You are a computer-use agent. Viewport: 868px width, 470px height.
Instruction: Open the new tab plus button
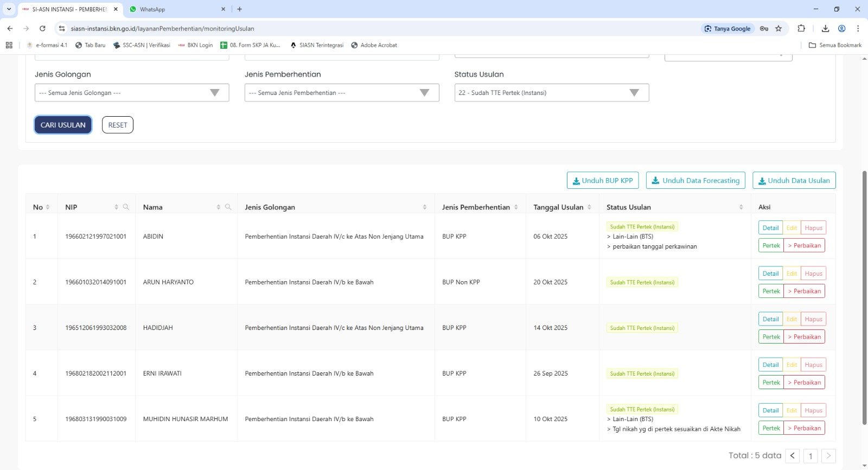(x=240, y=9)
